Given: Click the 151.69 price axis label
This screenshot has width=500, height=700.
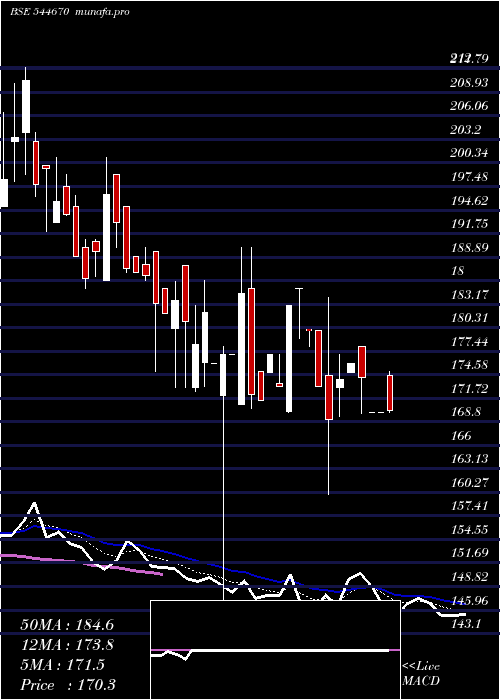Looking at the screenshot, I should (469, 554).
